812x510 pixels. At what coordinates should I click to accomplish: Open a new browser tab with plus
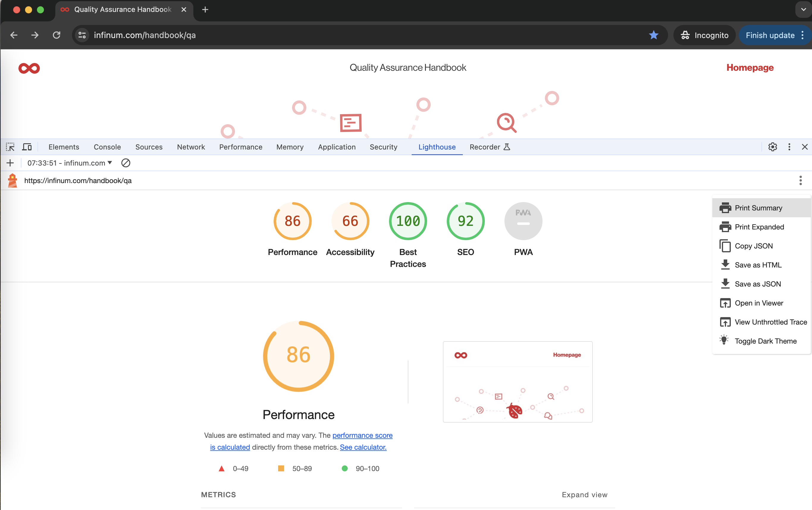205,10
